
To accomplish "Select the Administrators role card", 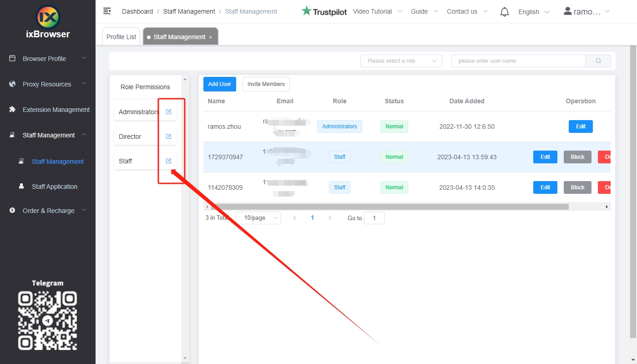I will 145,112.
